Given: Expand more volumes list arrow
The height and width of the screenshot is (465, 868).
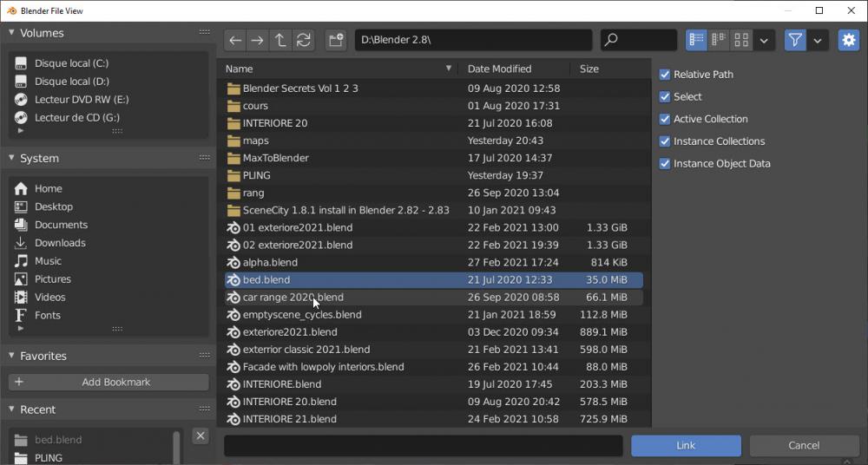Looking at the screenshot, I should click(21, 131).
